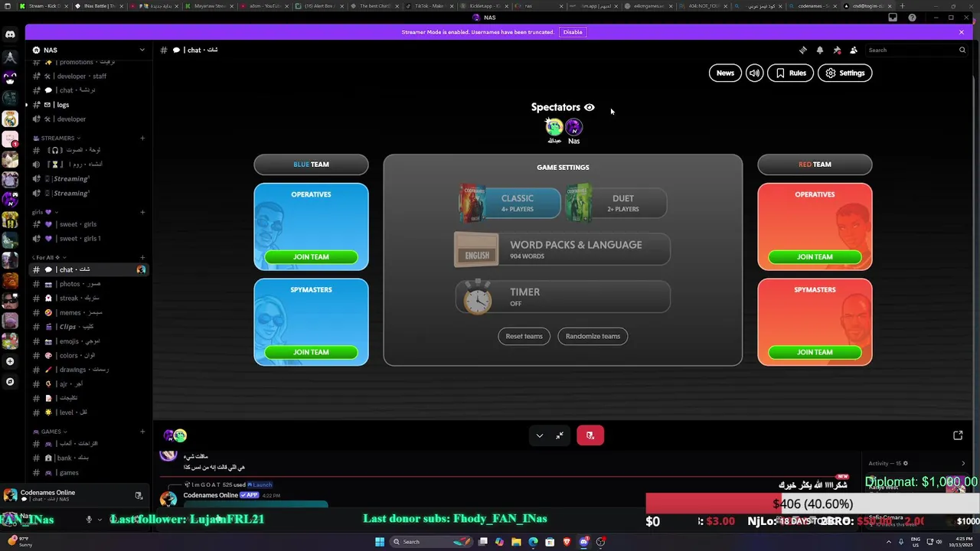Open the developer staff channel
980x551 pixels.
[89, 77]
